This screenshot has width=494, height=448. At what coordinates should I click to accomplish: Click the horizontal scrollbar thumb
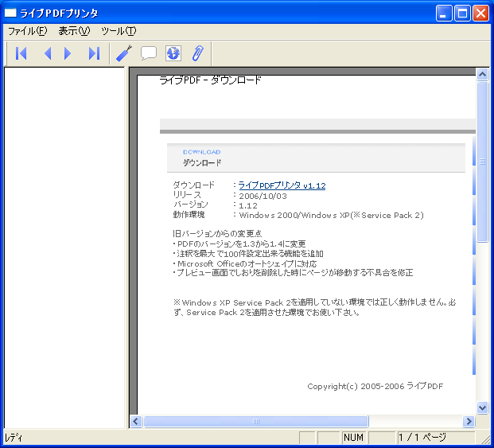(x=256, y=421)
